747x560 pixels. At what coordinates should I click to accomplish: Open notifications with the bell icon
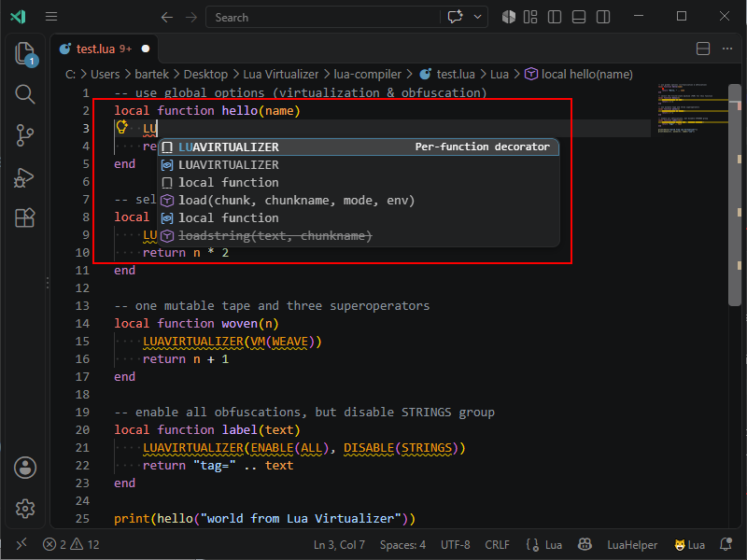click(x=726, y=544)
